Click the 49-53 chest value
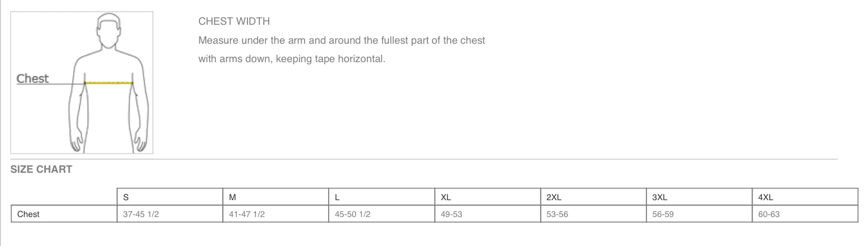The image size is (868, 246). 451,214
